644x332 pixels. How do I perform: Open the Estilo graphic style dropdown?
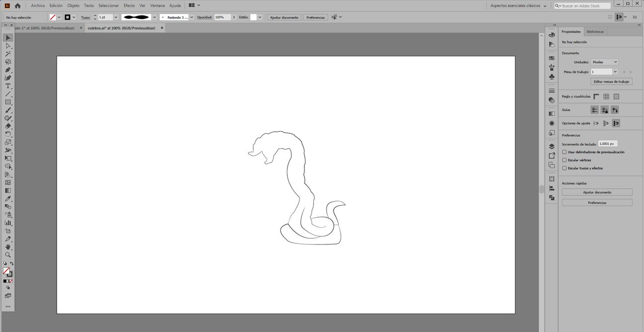coord(260,17)
